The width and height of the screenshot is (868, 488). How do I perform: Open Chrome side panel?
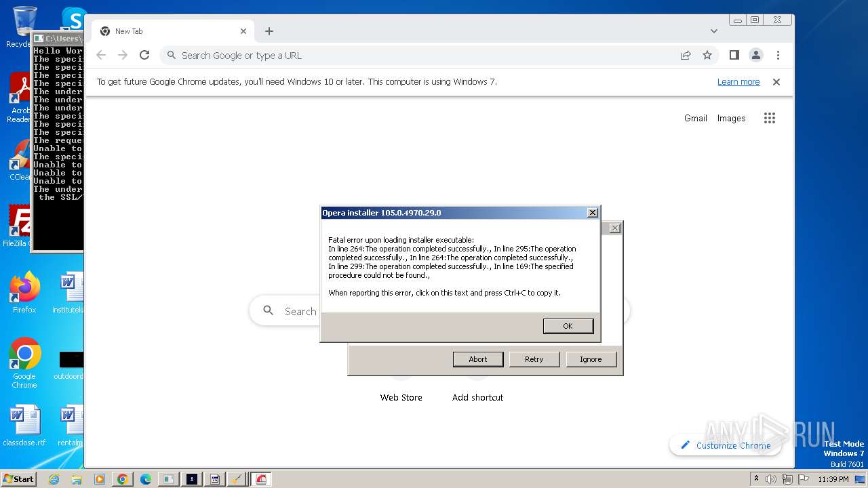(734, 56)
